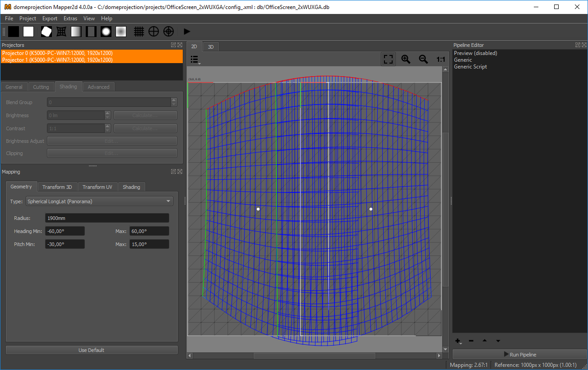Switch to the 3D view tab
The width and height of the screenshot is (588, 370).
210,46
